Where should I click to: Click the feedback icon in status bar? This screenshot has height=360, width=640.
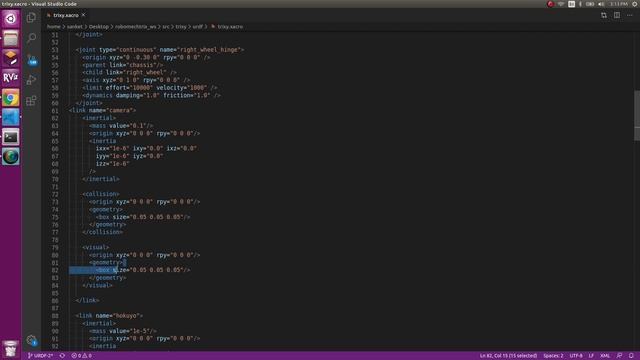click(x=620, y=356)
